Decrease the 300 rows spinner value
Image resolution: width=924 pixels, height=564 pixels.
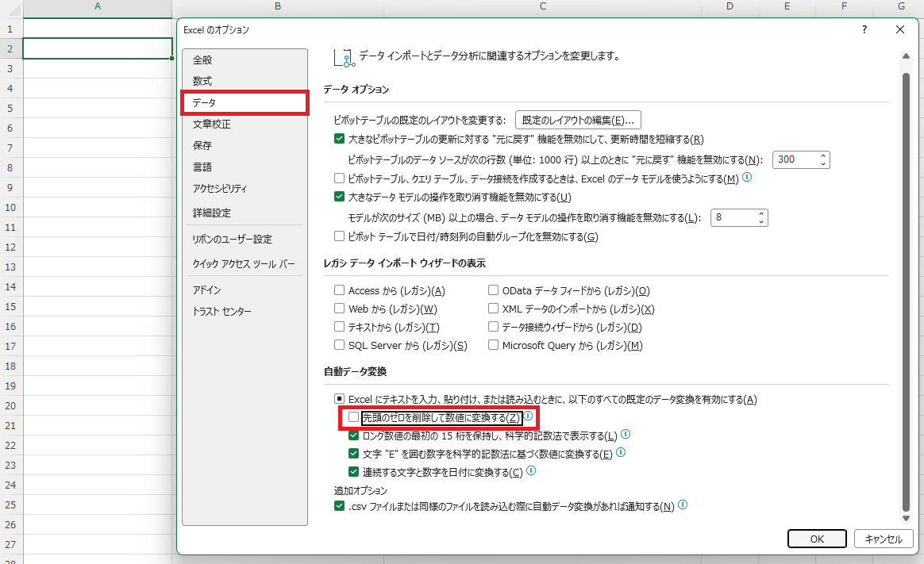pos(823,163)
